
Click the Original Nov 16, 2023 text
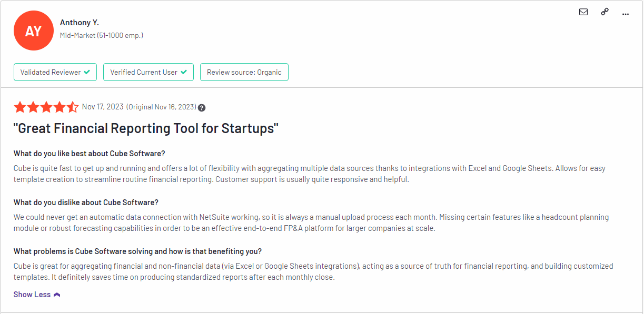click(x=161, y=107)
